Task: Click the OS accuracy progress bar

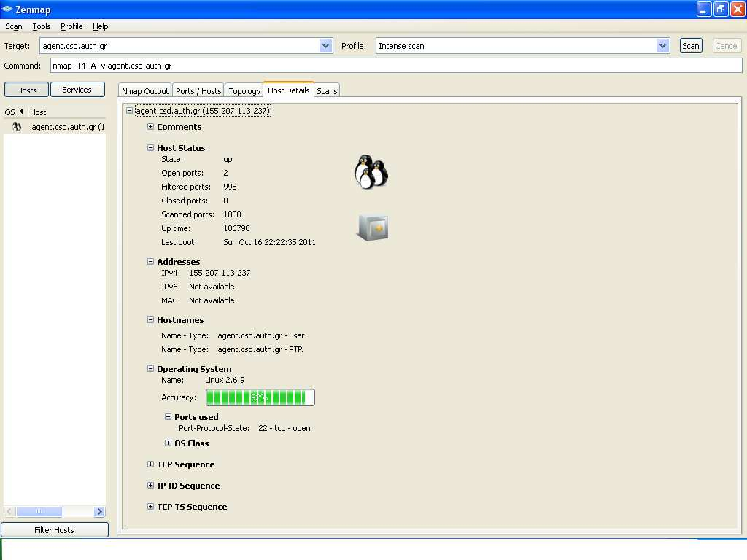Action: pyautogui.click(x=260, y=397)
